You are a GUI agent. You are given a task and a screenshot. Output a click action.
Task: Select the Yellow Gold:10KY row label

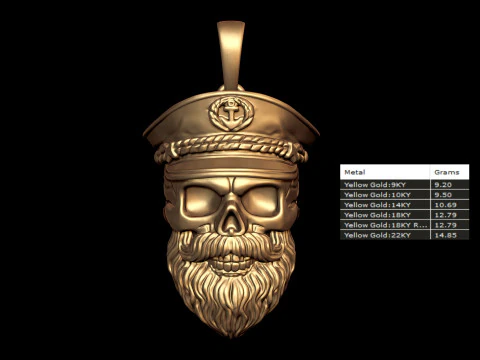tap(377, 195)
